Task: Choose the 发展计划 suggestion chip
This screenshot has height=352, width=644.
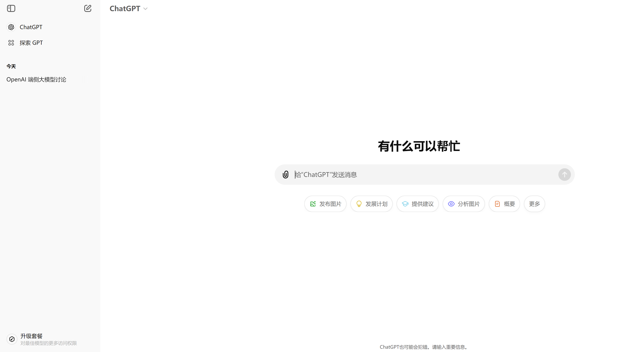Action: click(x=372, y=204)
